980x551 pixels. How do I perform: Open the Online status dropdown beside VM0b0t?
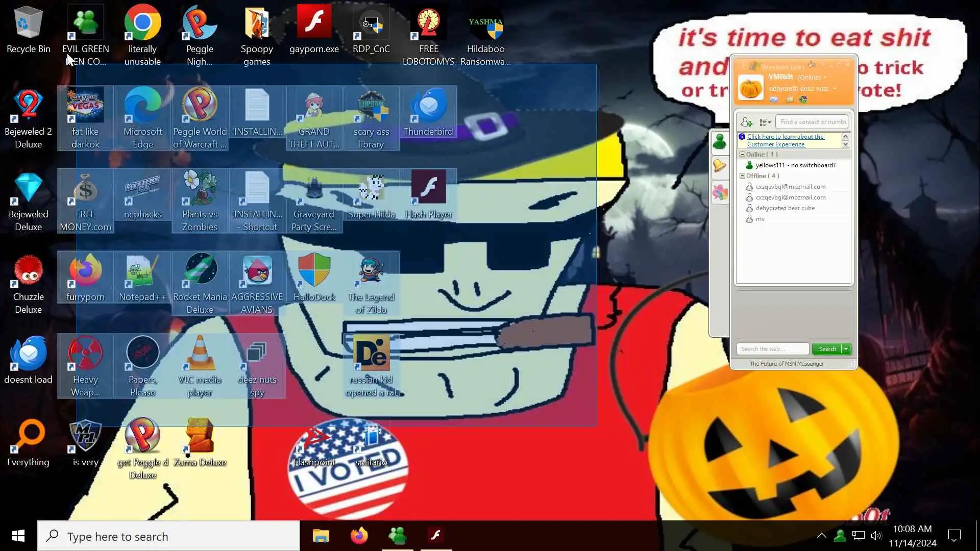click(x=825, y=78)
